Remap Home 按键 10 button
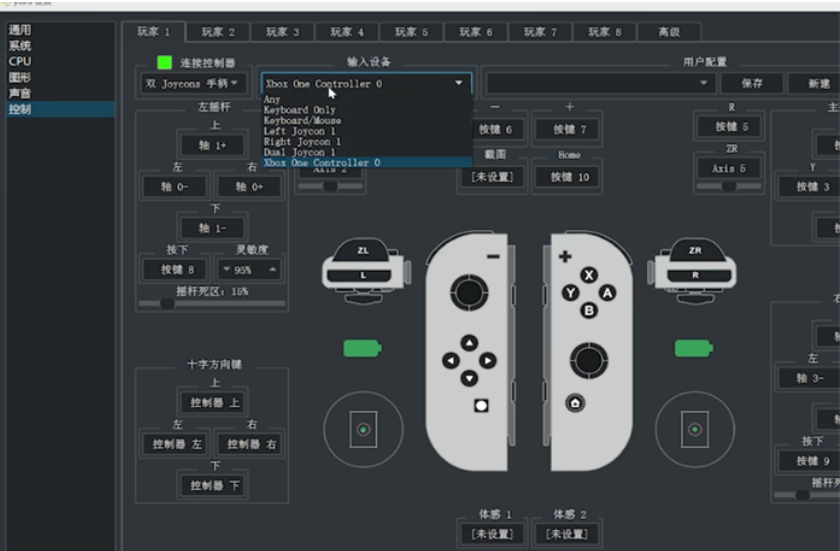This screenshot has width=840, height=551. (x=569, y=177)
